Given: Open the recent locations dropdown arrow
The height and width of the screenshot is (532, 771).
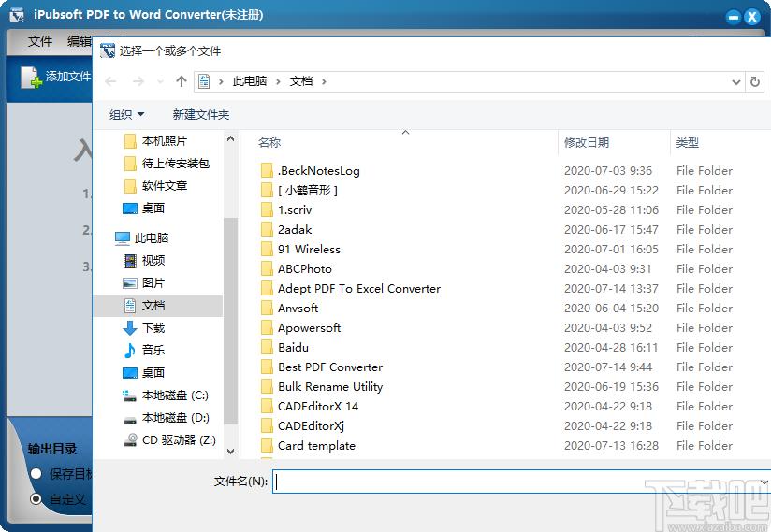Looking at the screenshot, I should (160, 82).
